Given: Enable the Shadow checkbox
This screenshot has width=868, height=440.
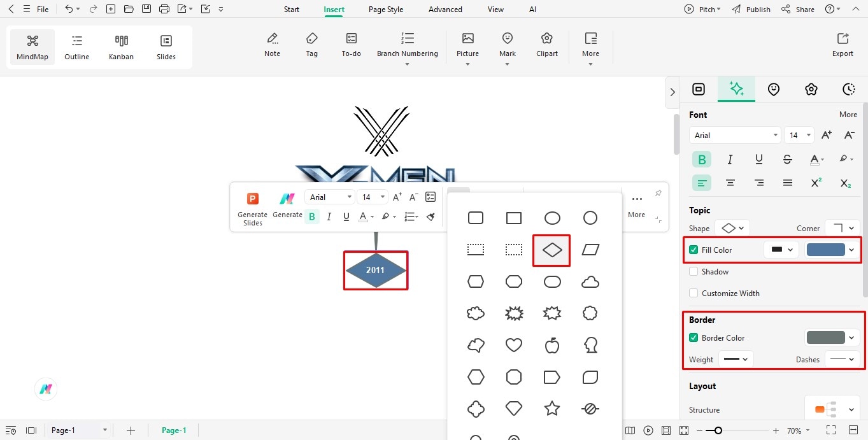Looking at the screenshot, I should point(694,271).
